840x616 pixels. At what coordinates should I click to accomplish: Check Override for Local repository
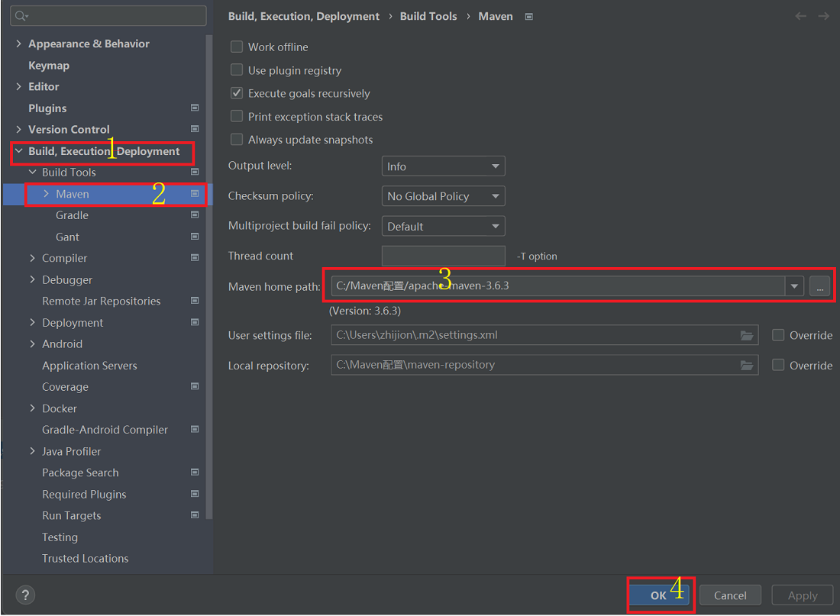(778, 366)
